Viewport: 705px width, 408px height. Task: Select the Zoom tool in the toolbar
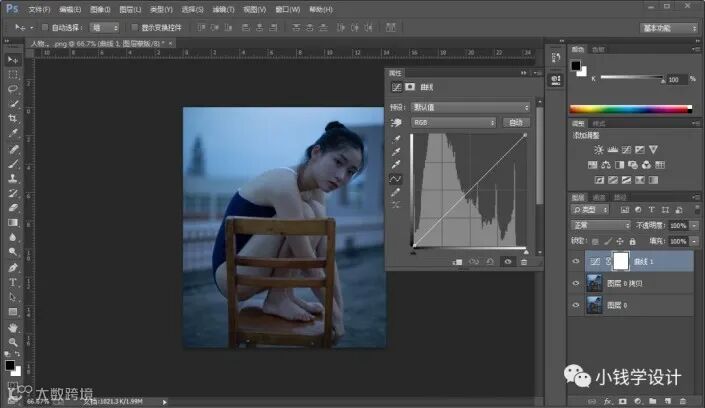[x=13, y=342]
